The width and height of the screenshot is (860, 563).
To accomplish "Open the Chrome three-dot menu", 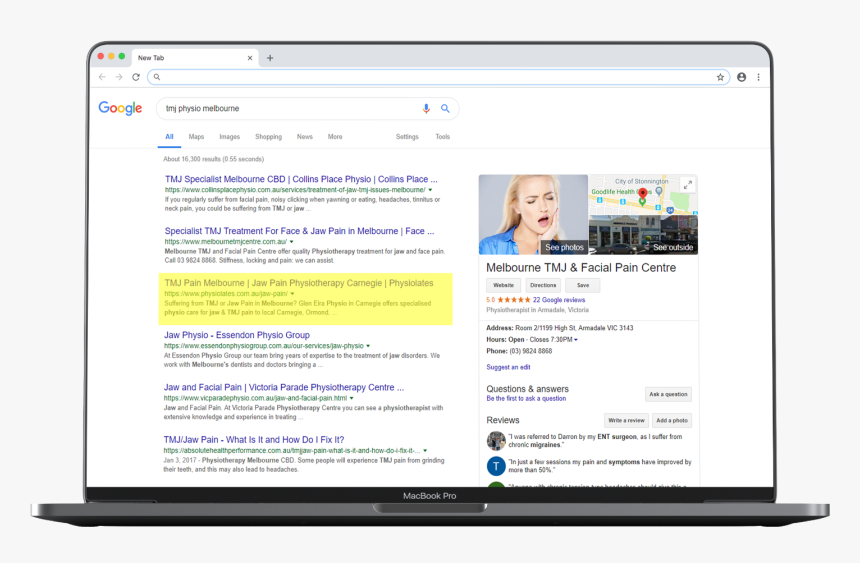I will pyautogui.click(x=758, y=77).
